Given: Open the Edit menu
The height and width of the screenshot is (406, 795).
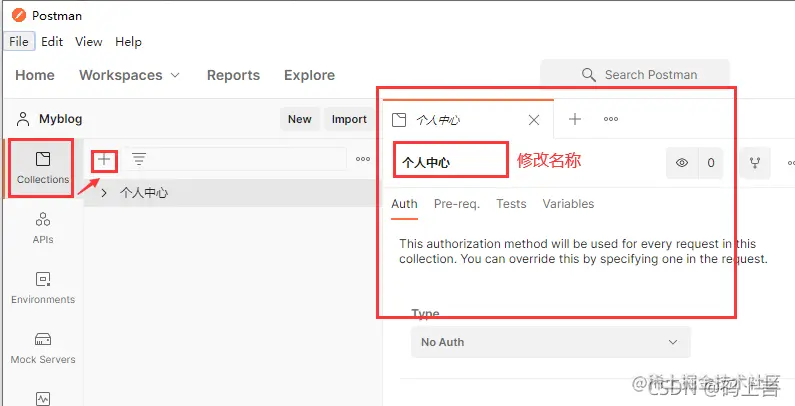Looking at the screenshot, I should coord(52,42).
